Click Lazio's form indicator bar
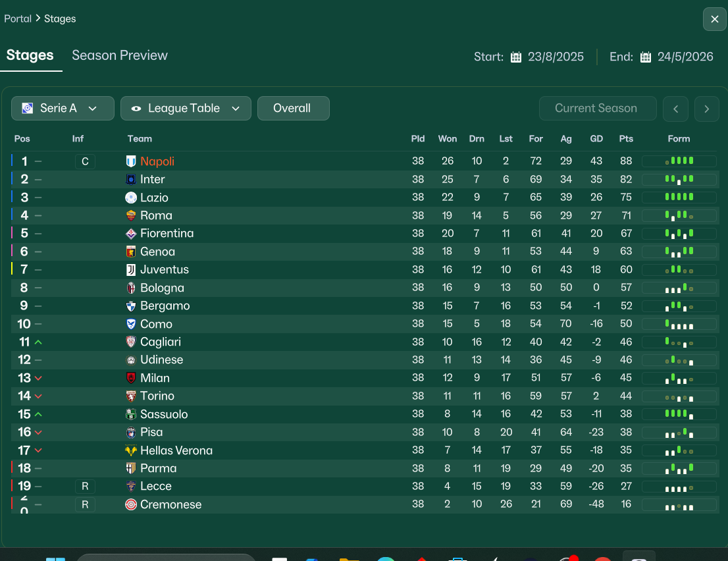 [x=679, y=198]
